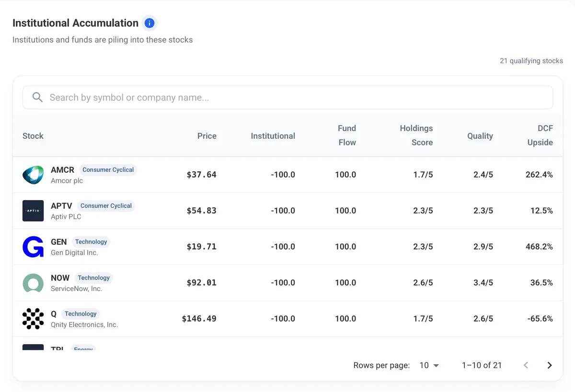
Task: Click the $146.49 price value
Action: coord(199,318)
